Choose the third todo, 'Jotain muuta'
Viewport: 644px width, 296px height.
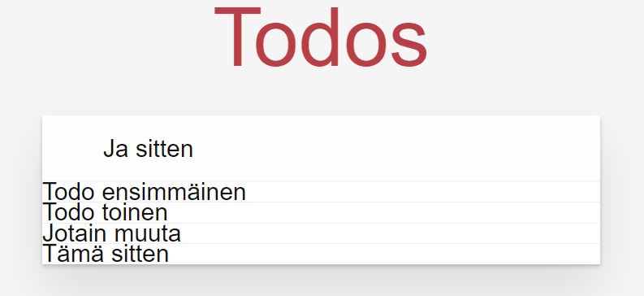[321, 233]
